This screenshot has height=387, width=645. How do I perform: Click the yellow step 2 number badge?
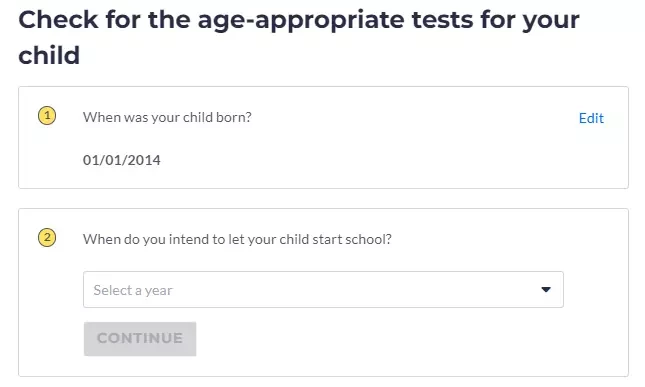[x=47, y=237]
